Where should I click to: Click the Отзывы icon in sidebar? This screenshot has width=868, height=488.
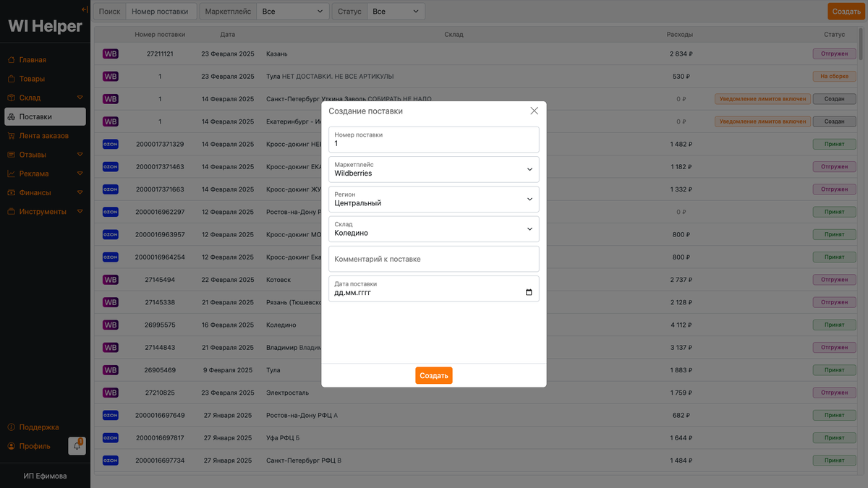tap(11, 155)
